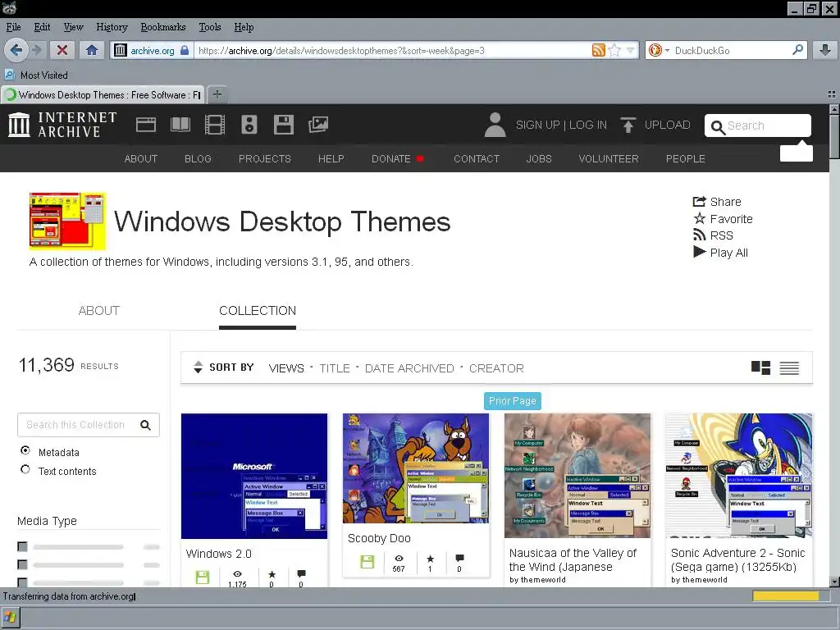Click the search magnifier in DuckDuckGo box
This screenshot has width=840, height=630.
tap(797, 50)
